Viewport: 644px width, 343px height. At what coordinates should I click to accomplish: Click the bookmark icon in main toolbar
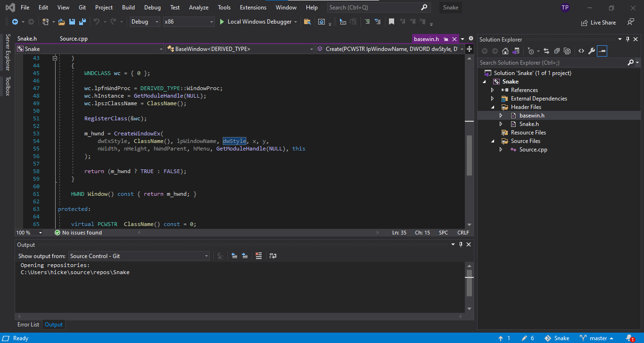pyautogui.click(x=391, y=22)
